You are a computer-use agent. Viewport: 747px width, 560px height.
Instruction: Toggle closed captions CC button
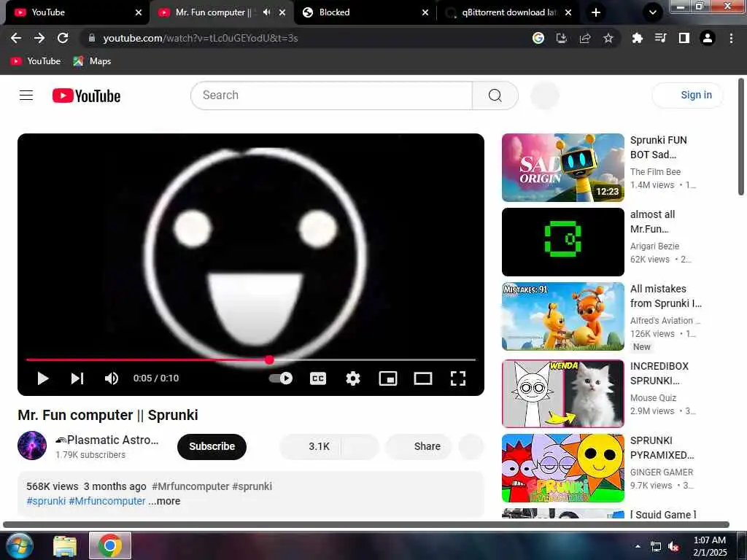click(x=318, y=378)
